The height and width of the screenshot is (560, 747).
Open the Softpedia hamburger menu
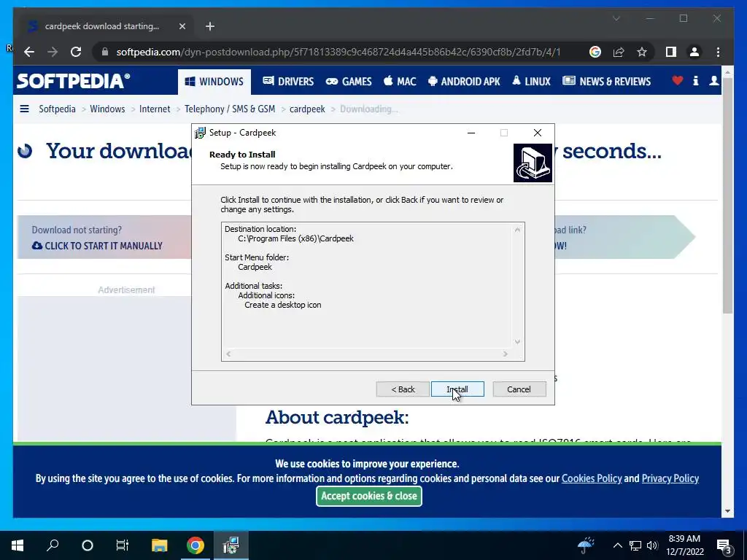point(24,109)
